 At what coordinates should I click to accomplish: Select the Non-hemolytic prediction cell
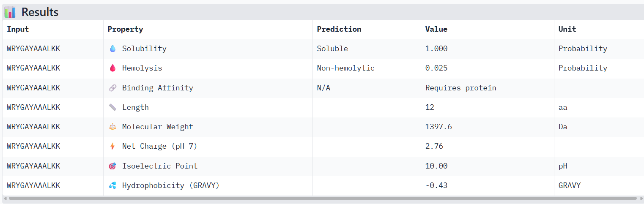coord(345,68)
